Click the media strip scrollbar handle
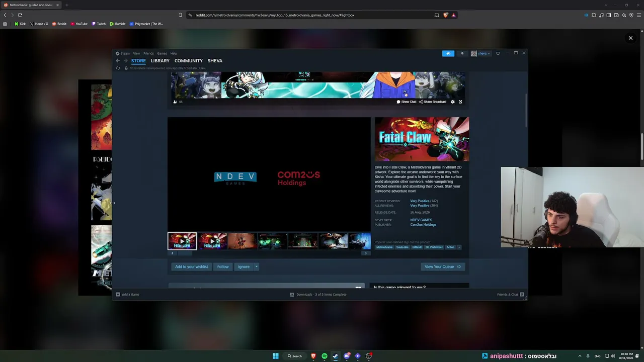This screenshot has width=644, height=362. pyautogui.click(x=184, y=253)
